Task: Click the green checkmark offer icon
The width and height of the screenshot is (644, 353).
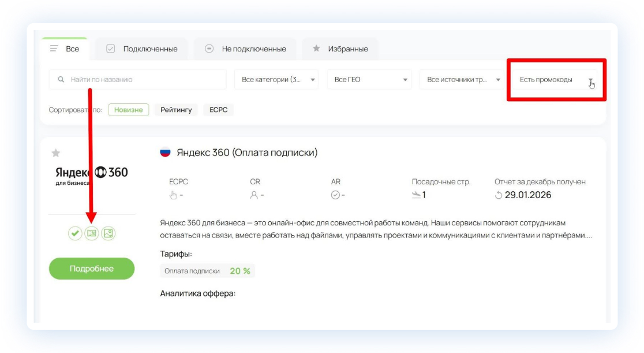Action: pyautogui.click(x=75, y=233)
